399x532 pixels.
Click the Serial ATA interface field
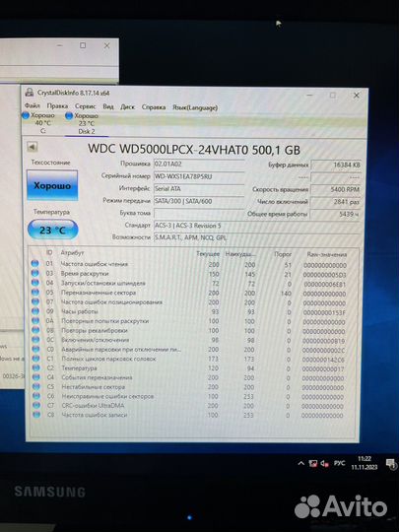pyautogui.click(x=199, y=188)
